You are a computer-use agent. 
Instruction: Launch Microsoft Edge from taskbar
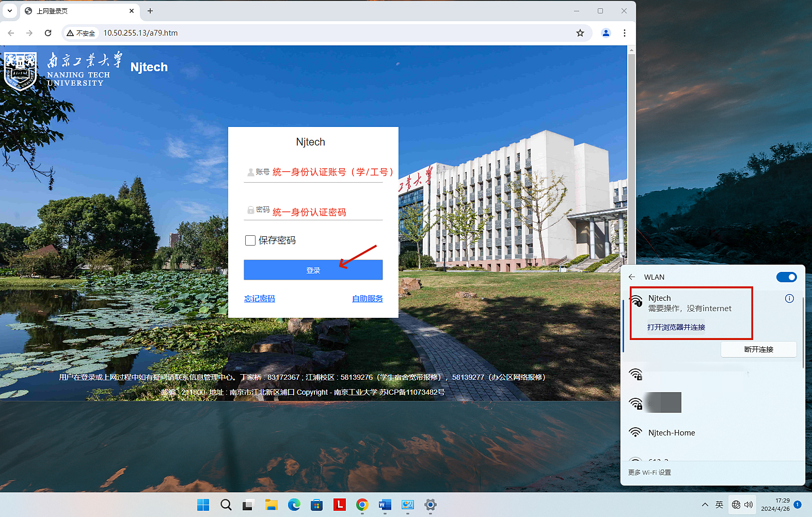[x=294, y=505]
